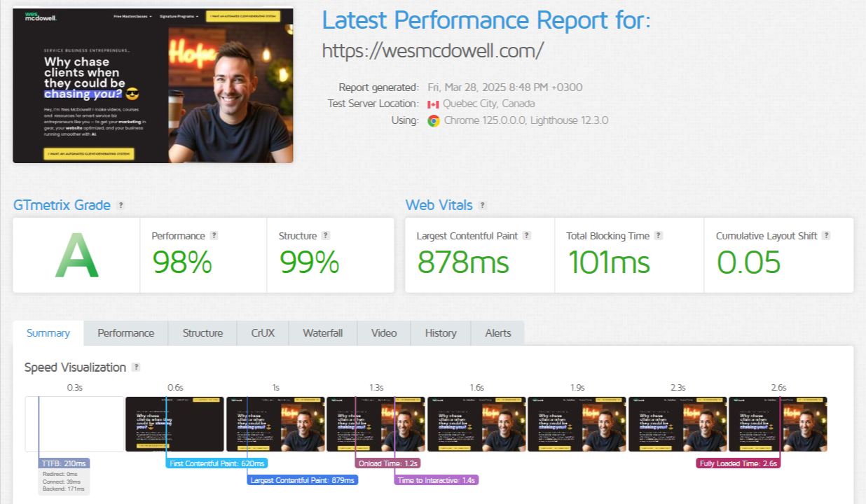Click the Chrome browser icon
866x504 pixels.
click(434, 120)
